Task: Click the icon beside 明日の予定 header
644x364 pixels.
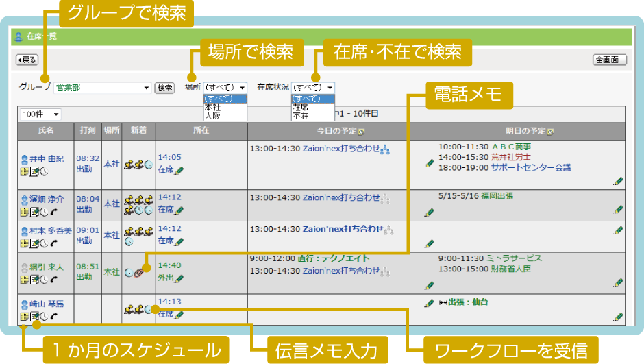Action: (550, 131)
